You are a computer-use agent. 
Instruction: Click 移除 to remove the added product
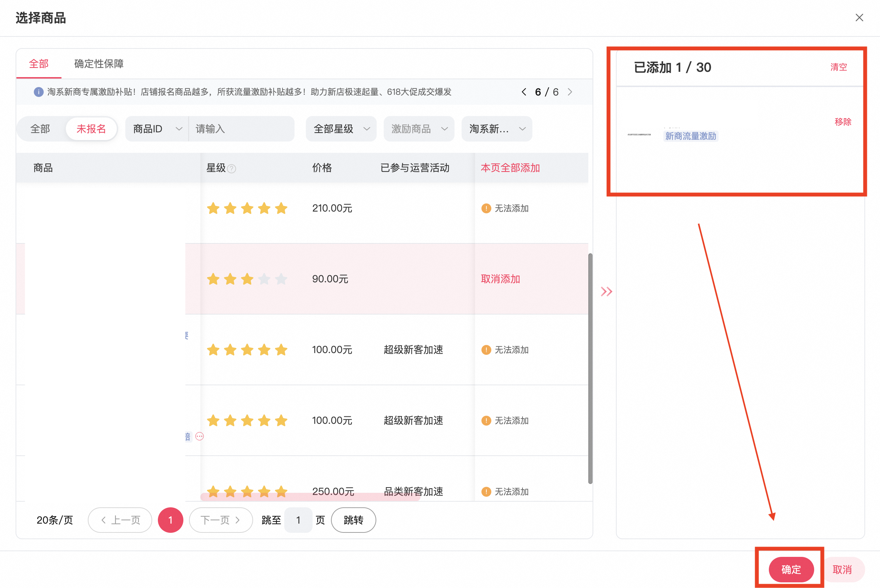(843, 122)
